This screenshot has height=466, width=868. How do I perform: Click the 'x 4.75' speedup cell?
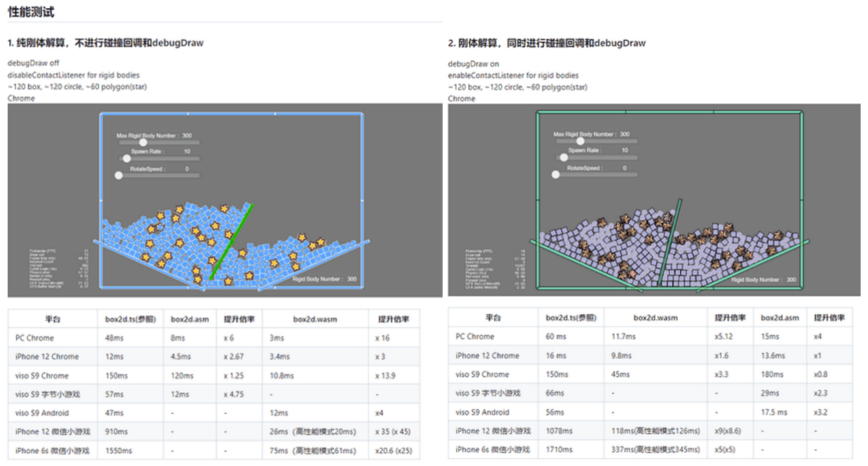pos(240,394)
